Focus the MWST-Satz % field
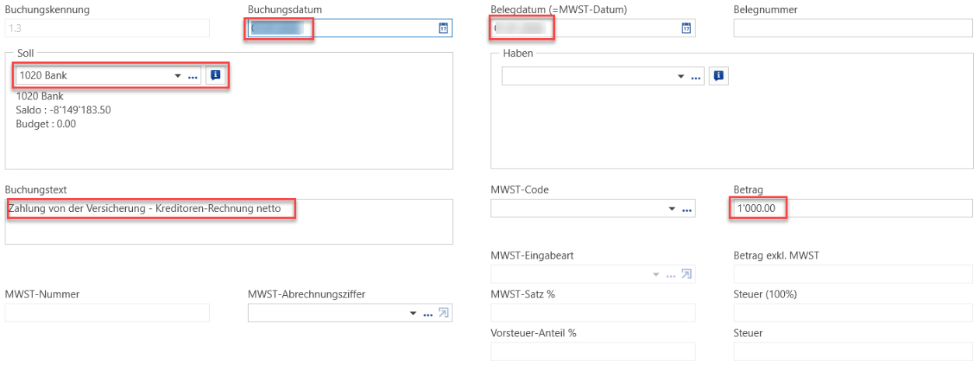Screen dimensions: 980x365 tap(593, 313)
